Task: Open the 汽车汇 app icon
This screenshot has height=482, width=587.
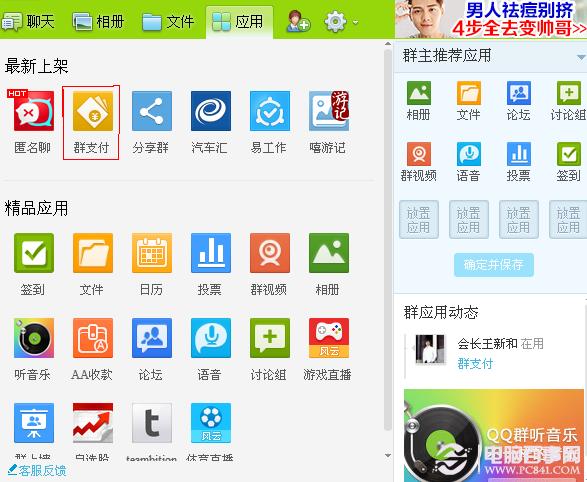Action: coord(211,111)
